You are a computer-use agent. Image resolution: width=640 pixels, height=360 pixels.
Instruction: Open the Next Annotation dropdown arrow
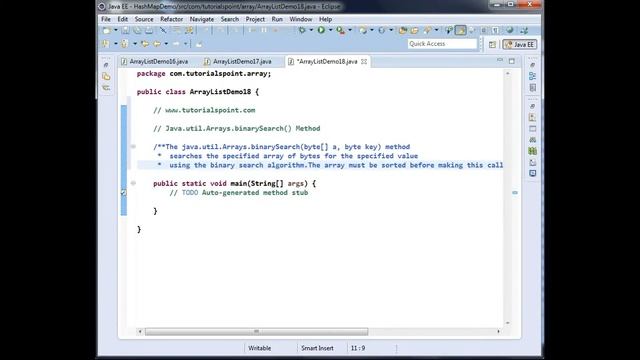pos(116,44)
